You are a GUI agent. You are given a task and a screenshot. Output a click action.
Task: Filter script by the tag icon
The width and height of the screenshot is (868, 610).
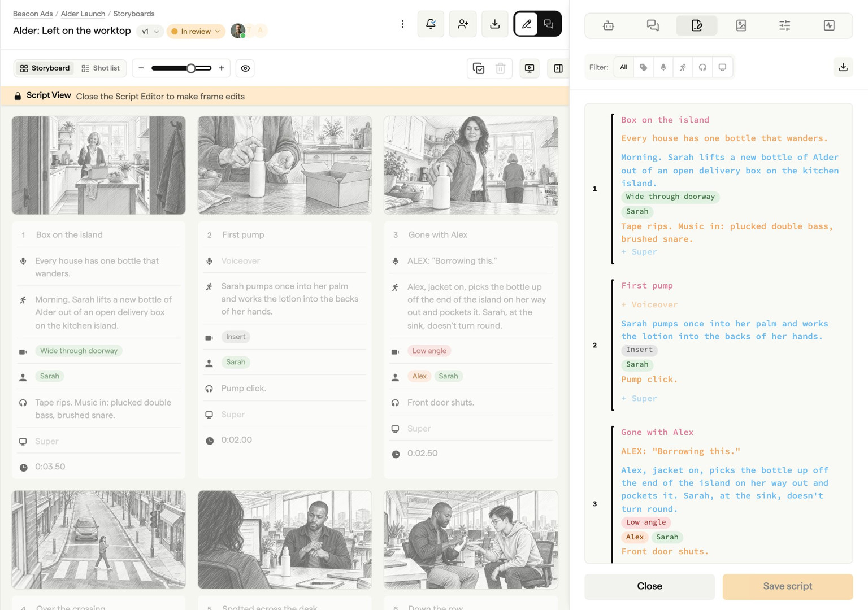(643, 67)
